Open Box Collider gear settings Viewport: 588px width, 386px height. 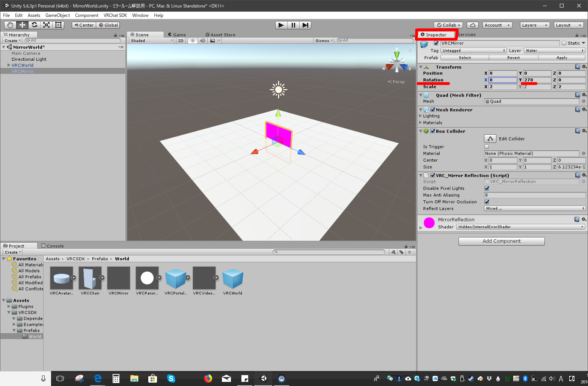(x=584, y=131)
